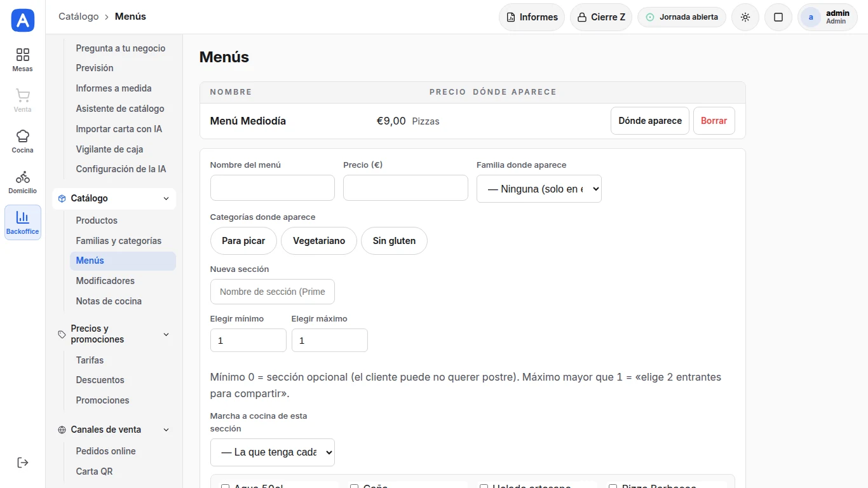
Task: Open Marcha a cocina dropdown
Action: click(273, 452)
